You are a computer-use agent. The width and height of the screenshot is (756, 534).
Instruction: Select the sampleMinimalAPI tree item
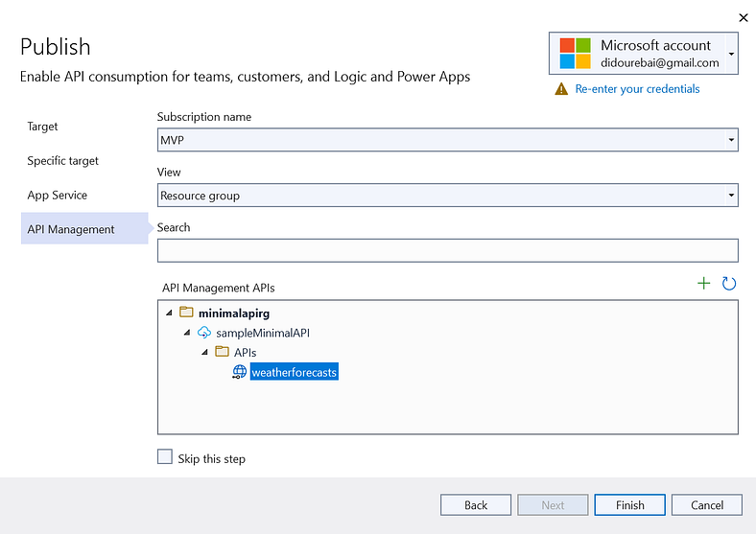(263, 333)
